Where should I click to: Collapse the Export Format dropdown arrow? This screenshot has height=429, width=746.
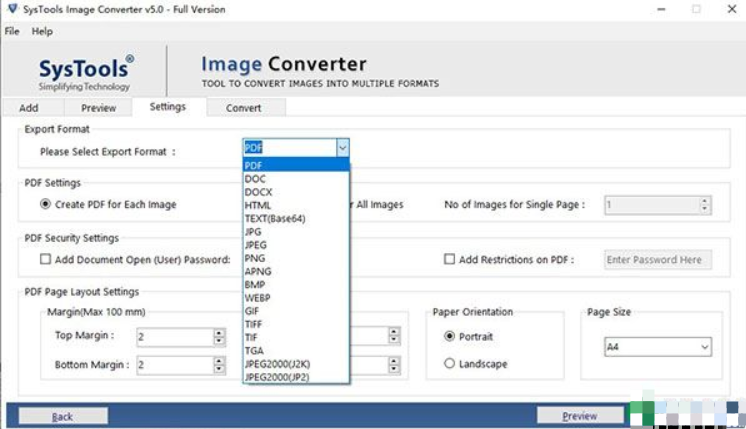[x=343, y=148]
